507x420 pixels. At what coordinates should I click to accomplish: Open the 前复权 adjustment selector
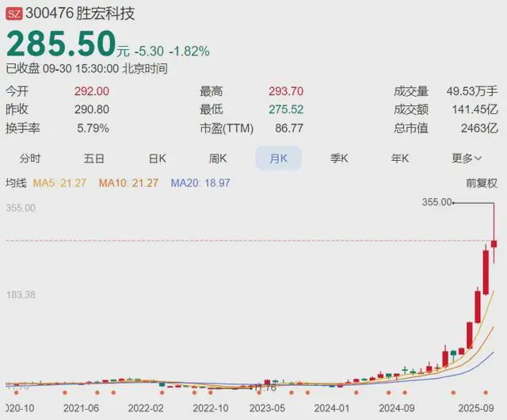[x=482, y=183]
